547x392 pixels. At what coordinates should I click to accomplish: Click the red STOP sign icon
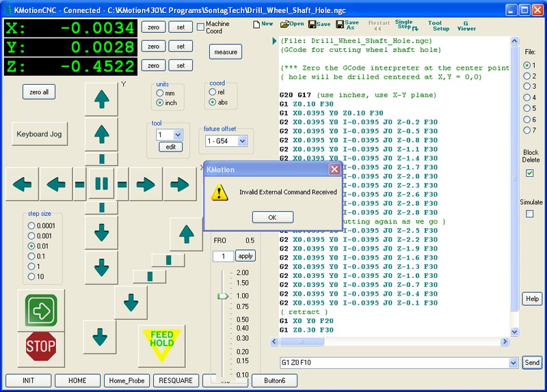pyautogui.click(x=40, y=347)
